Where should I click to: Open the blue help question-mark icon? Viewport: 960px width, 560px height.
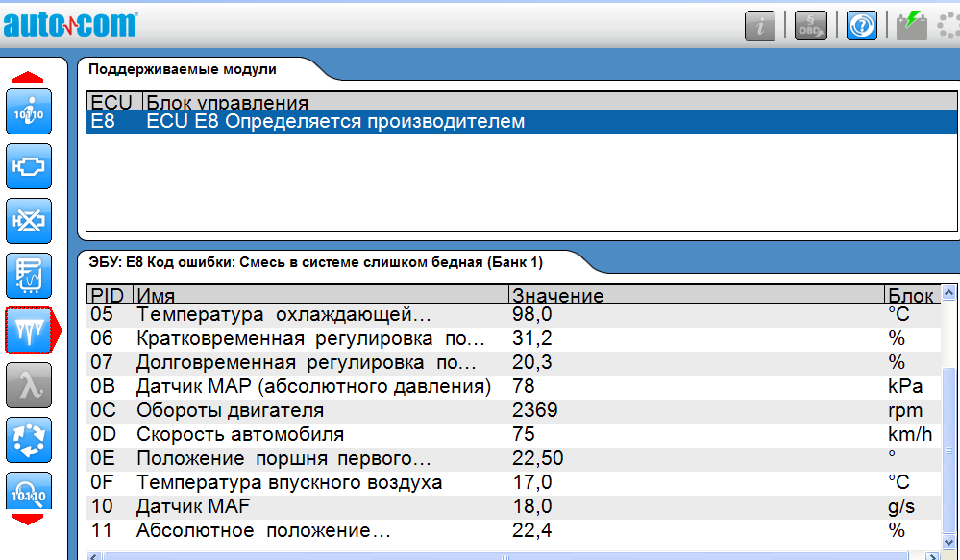[861, 26]
